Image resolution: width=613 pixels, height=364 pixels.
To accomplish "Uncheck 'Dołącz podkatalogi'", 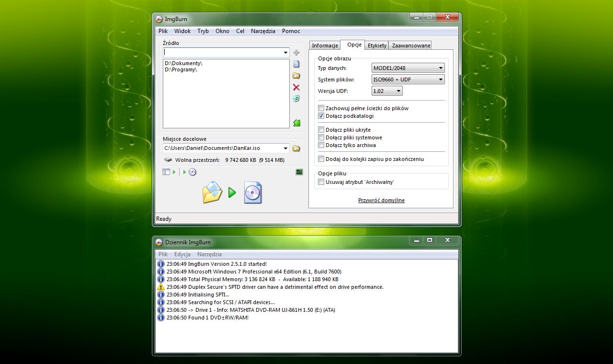I will point(321,116).
